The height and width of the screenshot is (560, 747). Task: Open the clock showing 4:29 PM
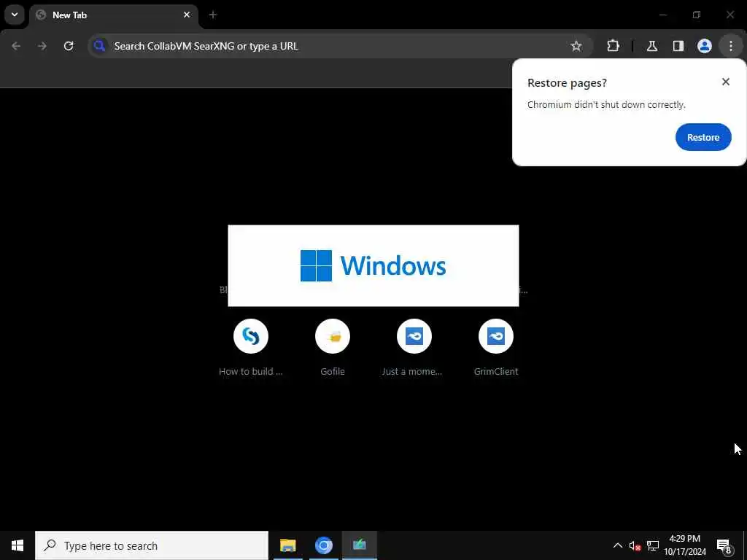coord(685,545)
